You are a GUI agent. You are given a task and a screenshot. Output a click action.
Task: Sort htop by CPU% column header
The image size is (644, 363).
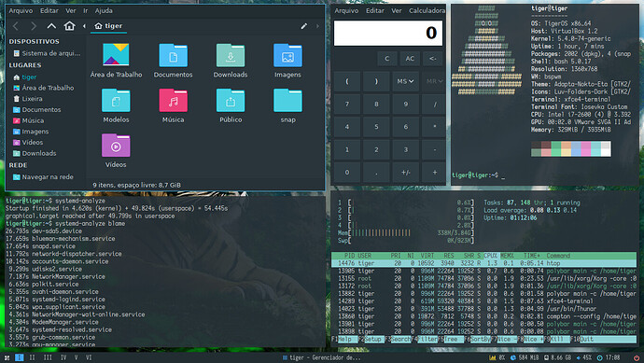[x=490, y=256]
